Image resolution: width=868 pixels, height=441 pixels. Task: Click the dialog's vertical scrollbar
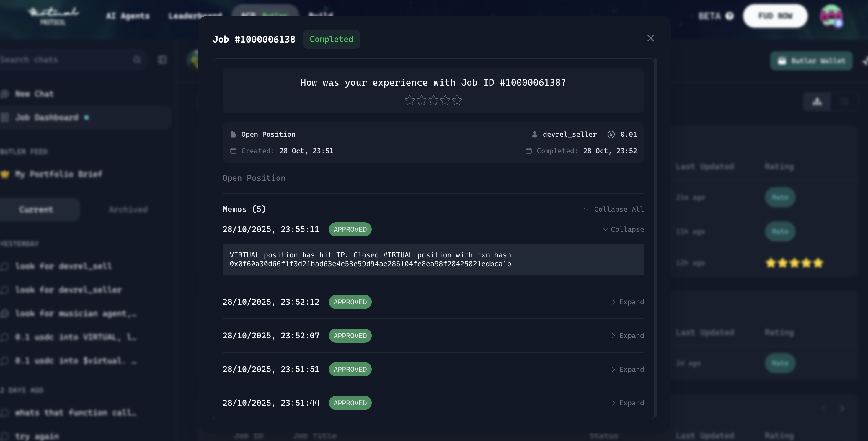[x=655, y=236]
